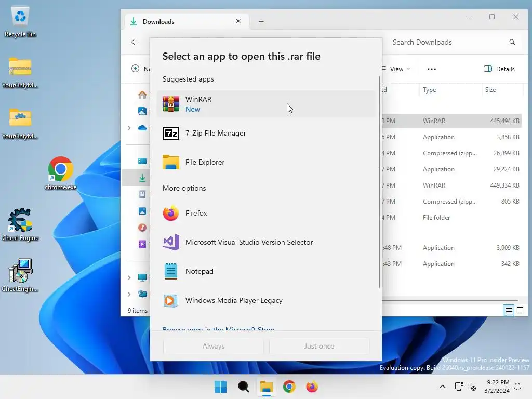Show hidden icons in system tray
The height and width of the screenshot is (399, 532).
tap(443, 387)
